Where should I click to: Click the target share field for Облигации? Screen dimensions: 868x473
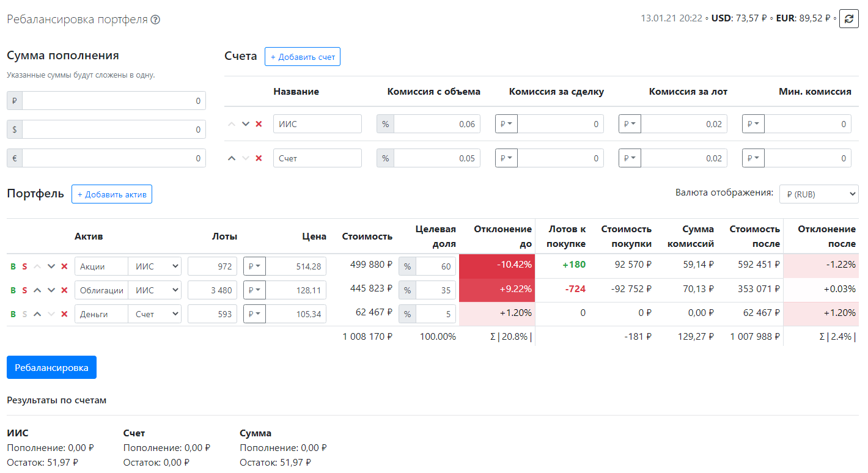pyautogui.click(x=436, y=290)
